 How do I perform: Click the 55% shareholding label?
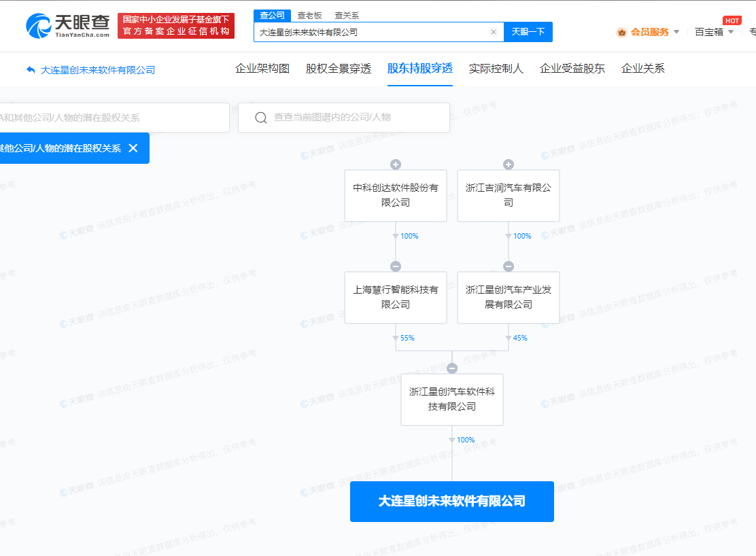click(407, 338)
